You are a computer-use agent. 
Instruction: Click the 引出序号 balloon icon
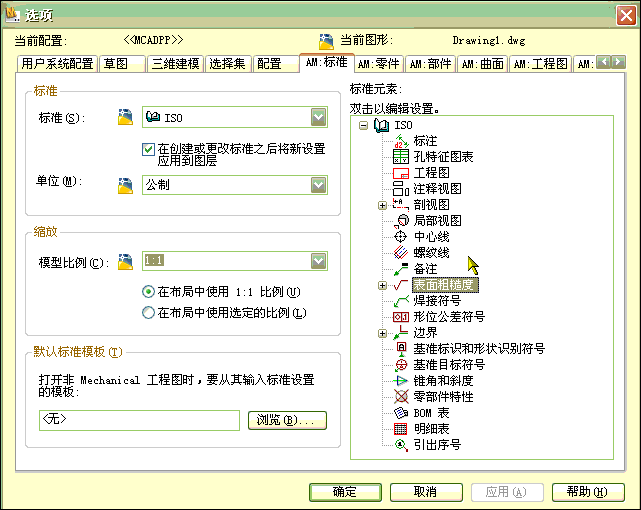click(x=401, y=445)
